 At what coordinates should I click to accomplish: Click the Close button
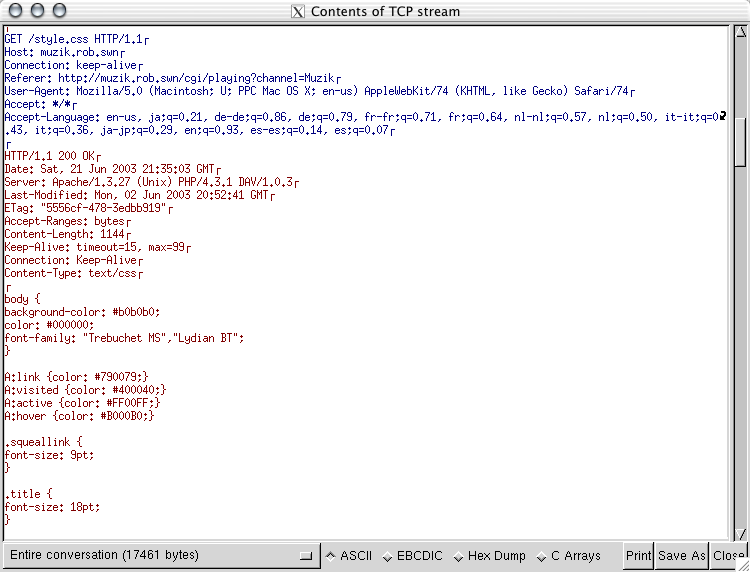pos(728,555)
